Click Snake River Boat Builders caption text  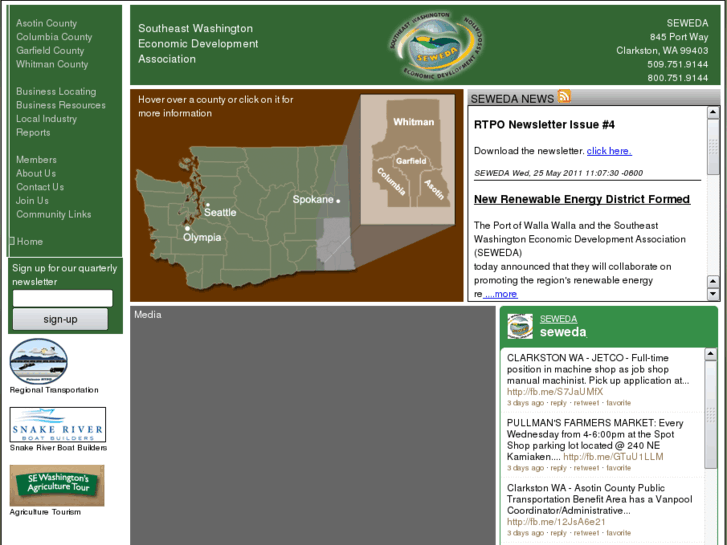pyautogui.click(x=58, y=448)
